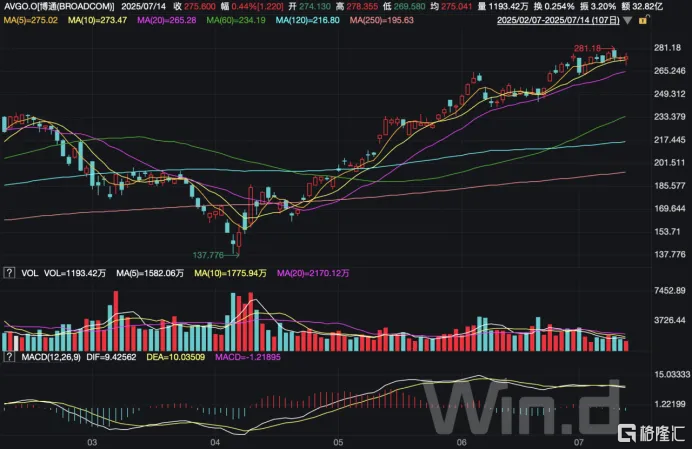
Task: Select the average price 275.041
Action: 456,7
